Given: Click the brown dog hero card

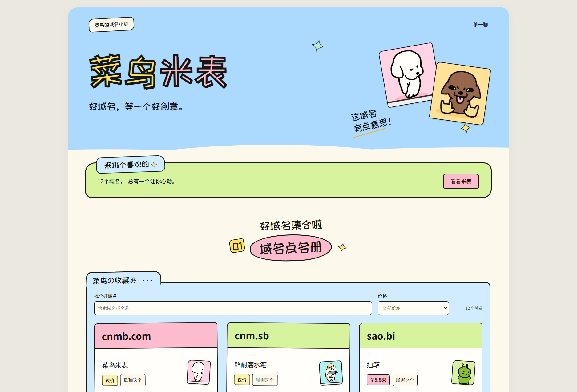Looking at the screenshot, I should [x=460, y=94].
